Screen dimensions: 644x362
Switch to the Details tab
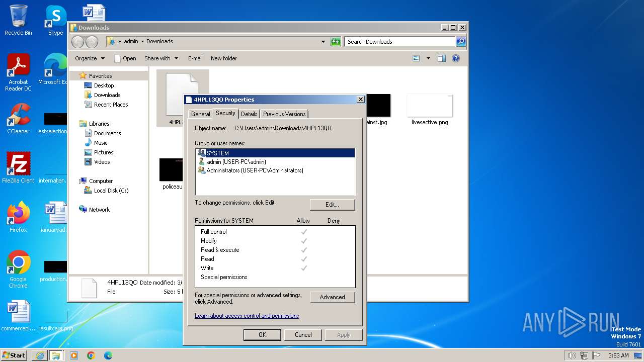point(249,114)
